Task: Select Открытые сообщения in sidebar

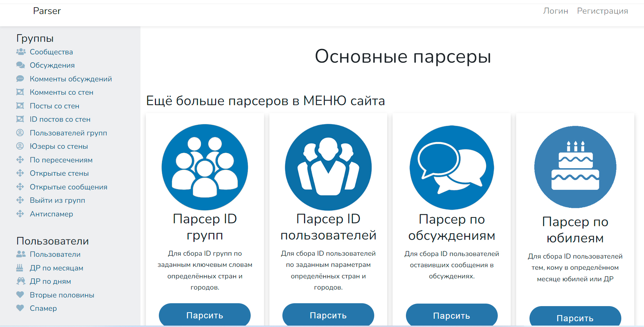Action: pyautogui.click(x=68, y=187)
